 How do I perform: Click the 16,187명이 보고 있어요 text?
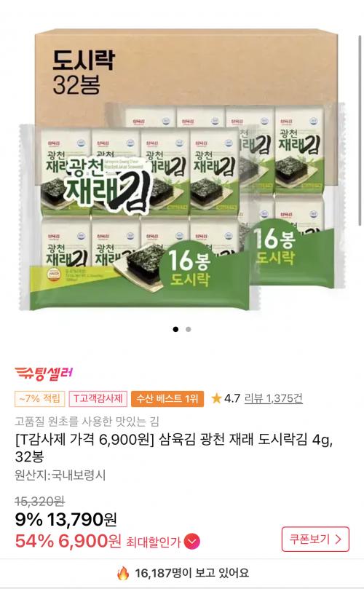click(x=191, y=573)
